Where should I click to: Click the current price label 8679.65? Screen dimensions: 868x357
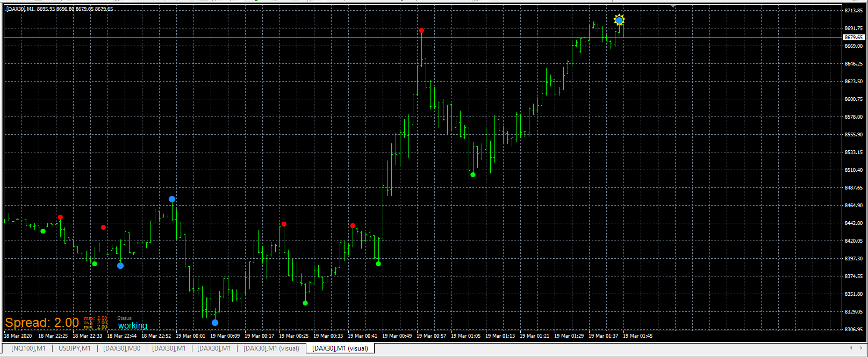coord(853,38)
